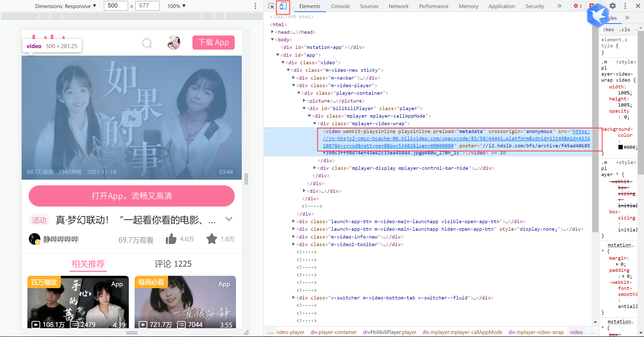Click the #000 black color swatch
The image size is (644, 337).
point(621,147)
